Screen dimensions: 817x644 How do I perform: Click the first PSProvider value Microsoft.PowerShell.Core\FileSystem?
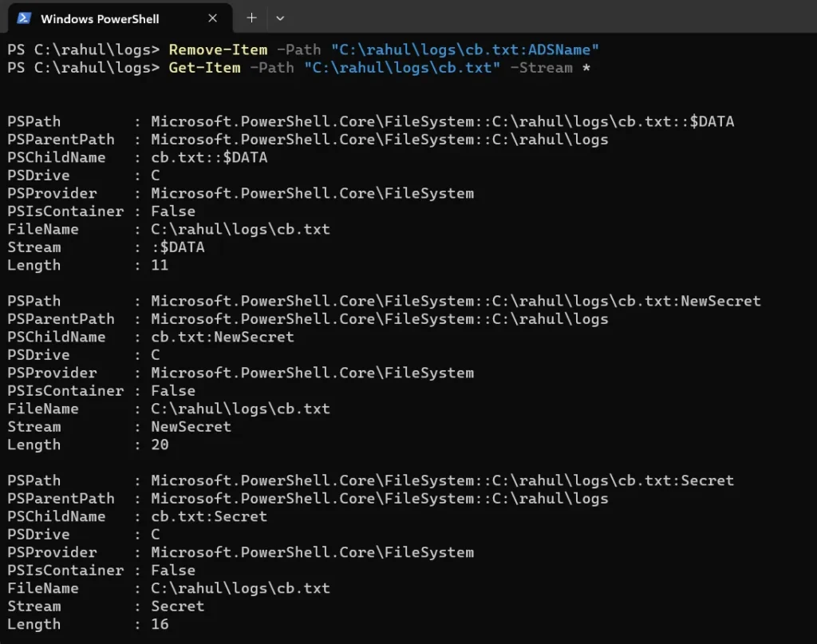(x=313, y=193)
